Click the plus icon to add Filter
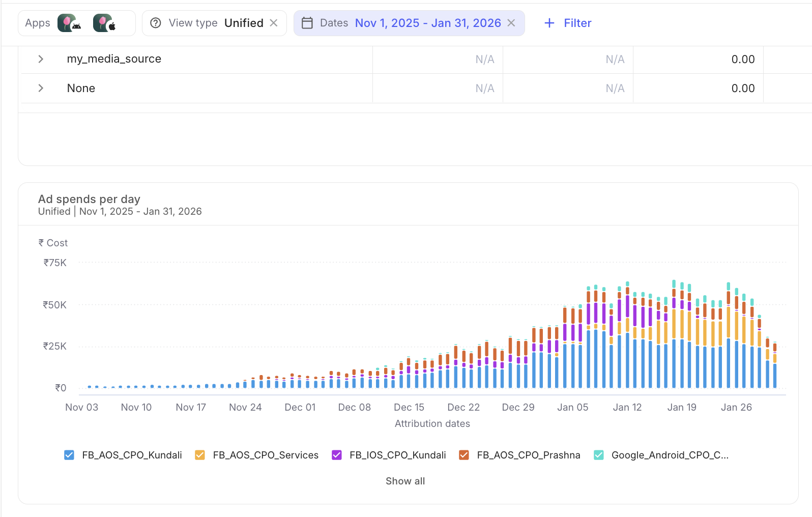Viewport: 812px width, 517px height. tap(549, 23)
